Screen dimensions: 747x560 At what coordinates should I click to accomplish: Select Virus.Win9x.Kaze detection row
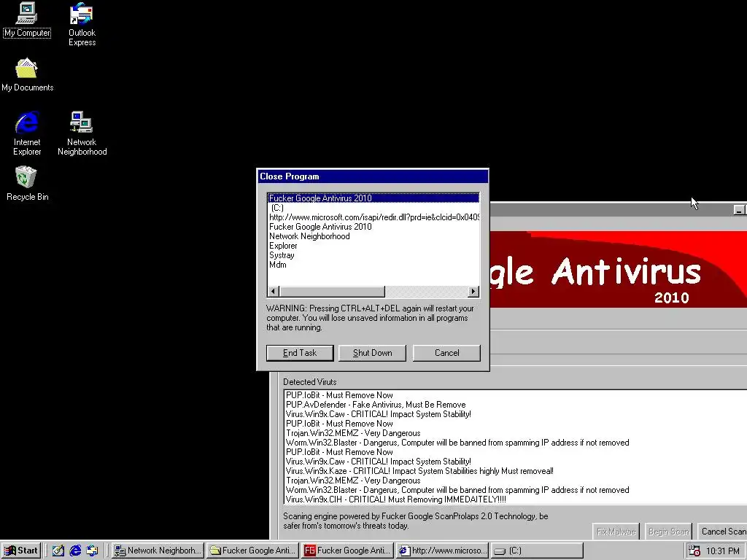[516, 471]
